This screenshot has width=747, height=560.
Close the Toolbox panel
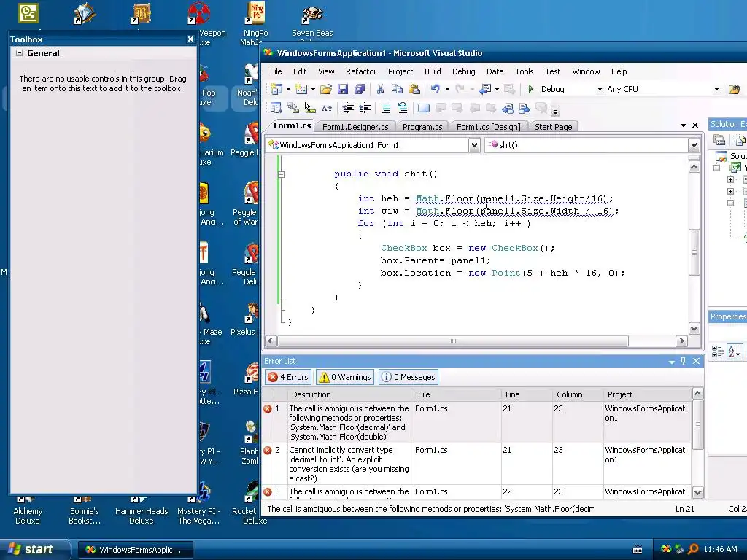pos(190,39)
